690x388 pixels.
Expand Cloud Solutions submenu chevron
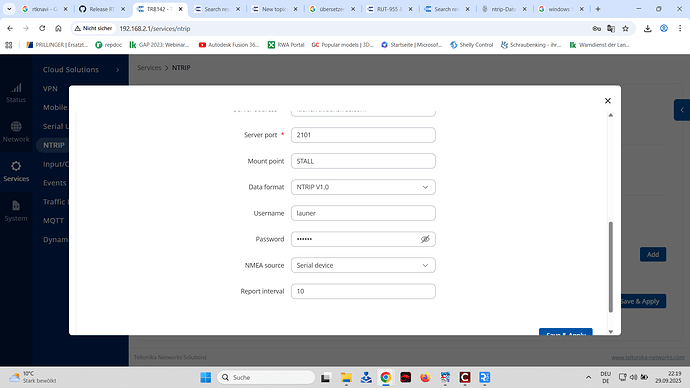pos(117,70)
